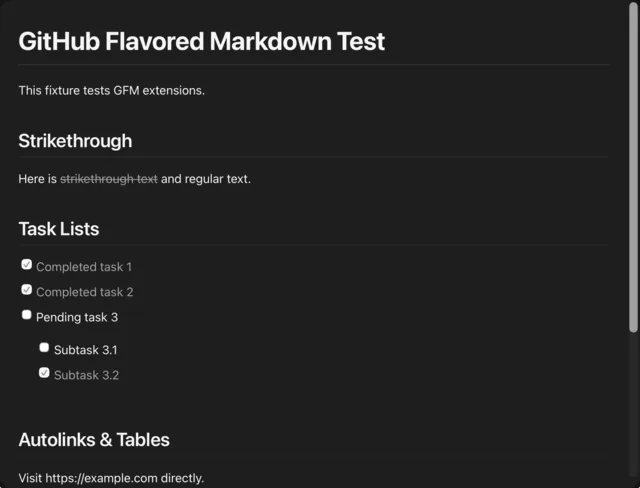640x488 pixels.
Task: Click the vertical scrollbar thumb
Action: (633, 167)
